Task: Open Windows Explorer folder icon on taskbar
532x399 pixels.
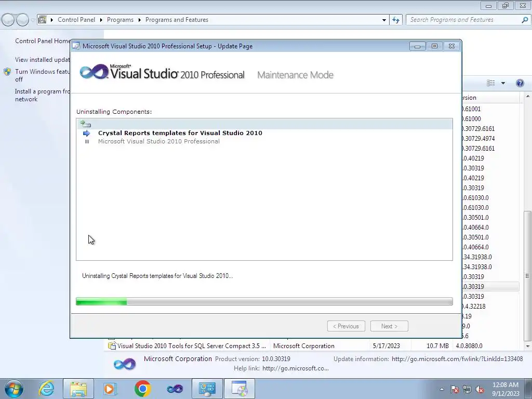Action: pos(78,389)
